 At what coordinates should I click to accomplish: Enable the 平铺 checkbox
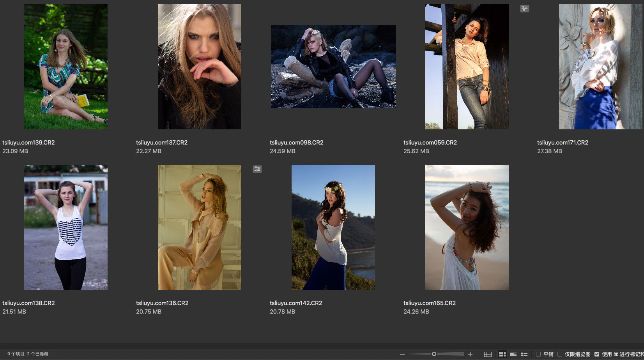(538, 354)
